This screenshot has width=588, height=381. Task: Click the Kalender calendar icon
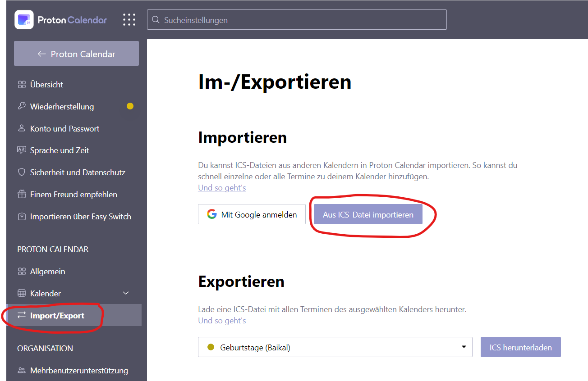[x=22, y=293]
